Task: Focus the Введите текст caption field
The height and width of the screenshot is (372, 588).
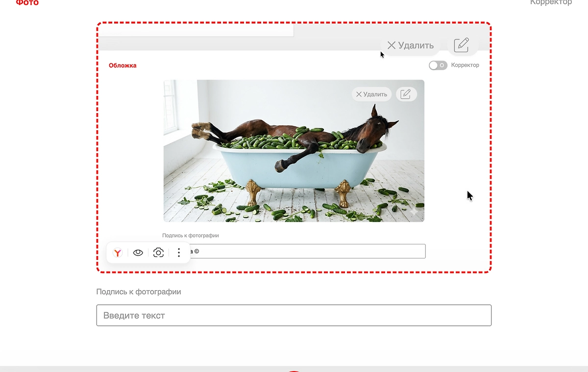Action: coord(294,315)
